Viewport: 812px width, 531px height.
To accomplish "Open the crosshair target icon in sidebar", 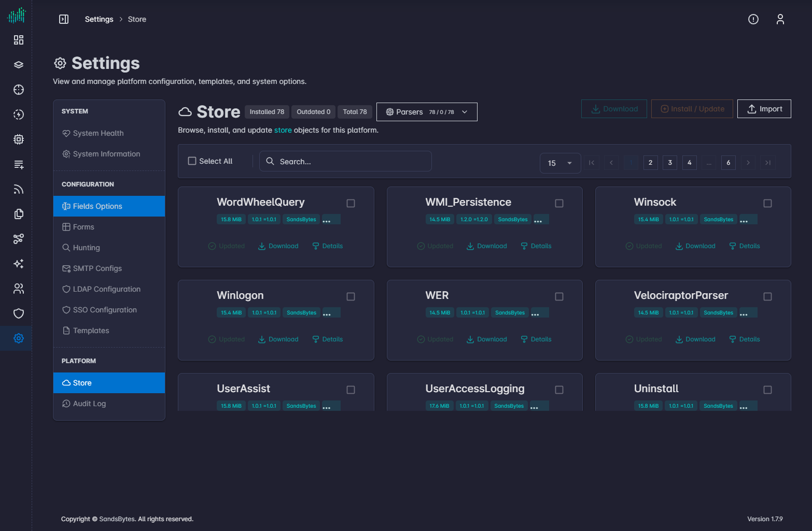I will point(19,90).
